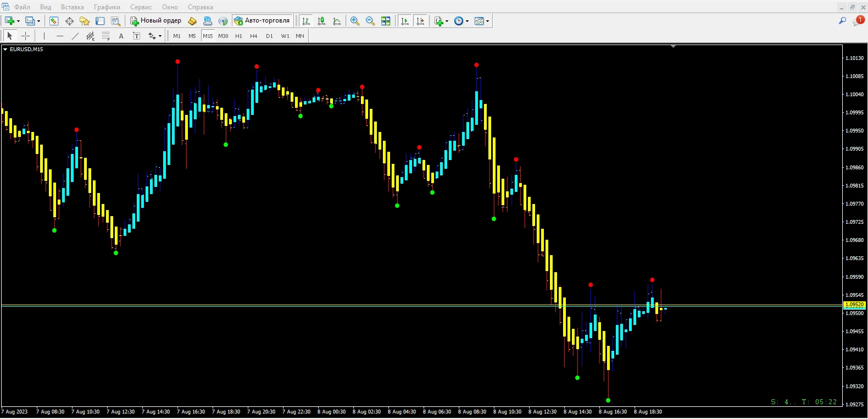Expand the templates dropdown arrow
868x419 pixels.
487,21
